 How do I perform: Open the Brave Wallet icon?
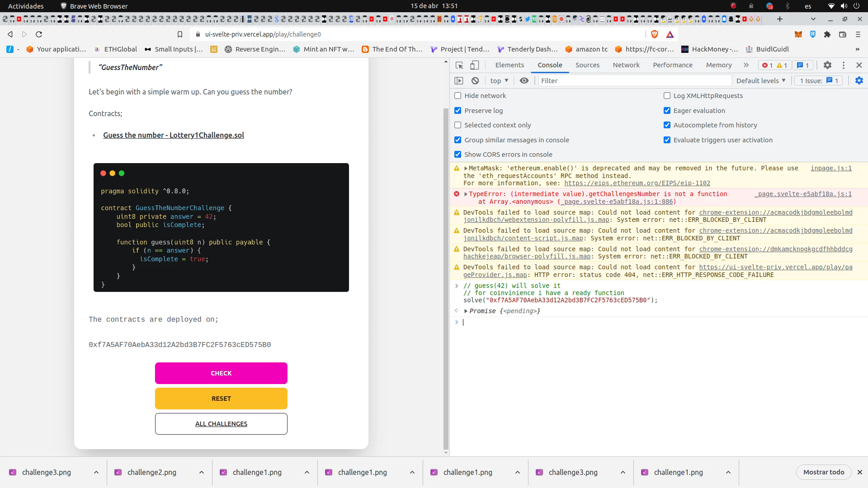pyautogui.click(x=843, y=34)
